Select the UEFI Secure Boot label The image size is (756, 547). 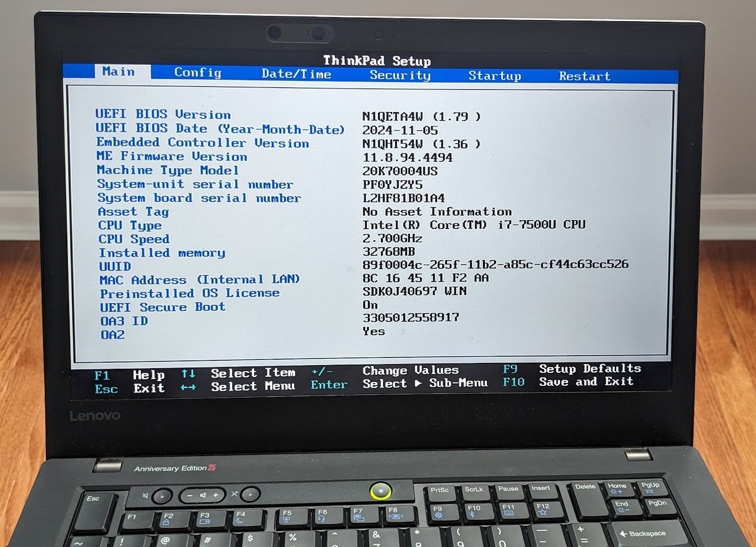(163, 307)
